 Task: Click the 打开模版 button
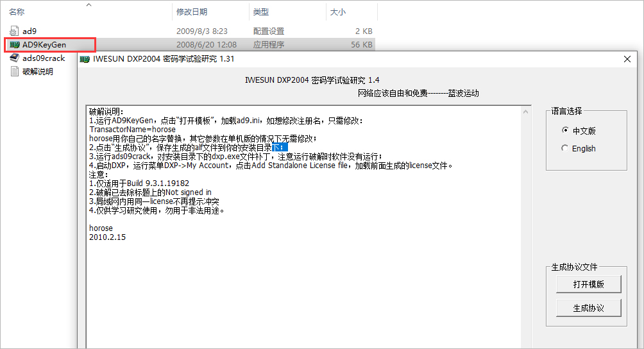(x=588, y=284)
